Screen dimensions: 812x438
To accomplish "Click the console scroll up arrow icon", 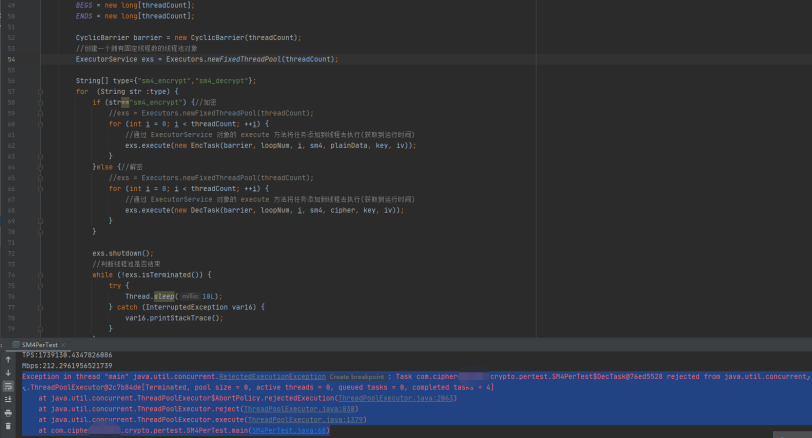I will point(8,359).
